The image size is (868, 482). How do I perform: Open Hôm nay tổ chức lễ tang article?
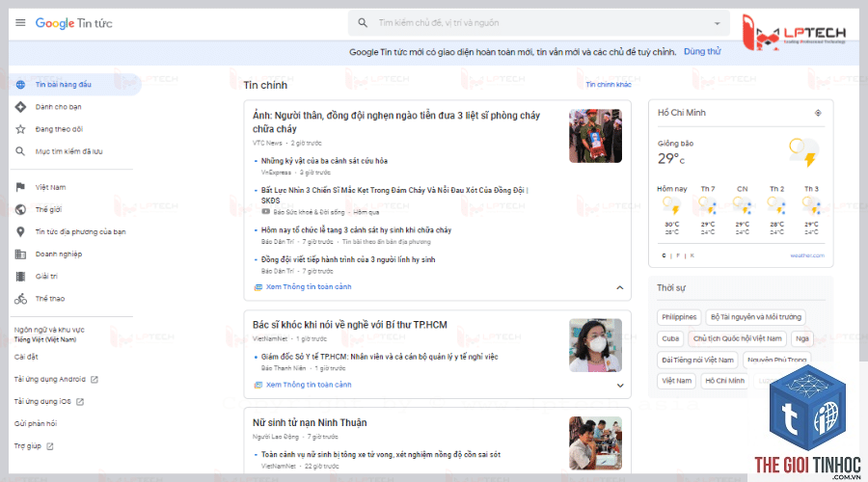point(356,230)
